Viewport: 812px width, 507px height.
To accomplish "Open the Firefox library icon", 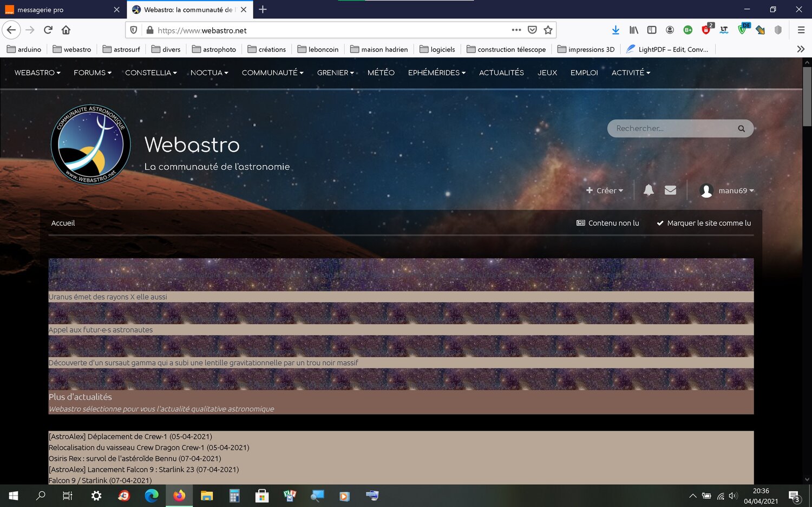I will tap(633, 30).
